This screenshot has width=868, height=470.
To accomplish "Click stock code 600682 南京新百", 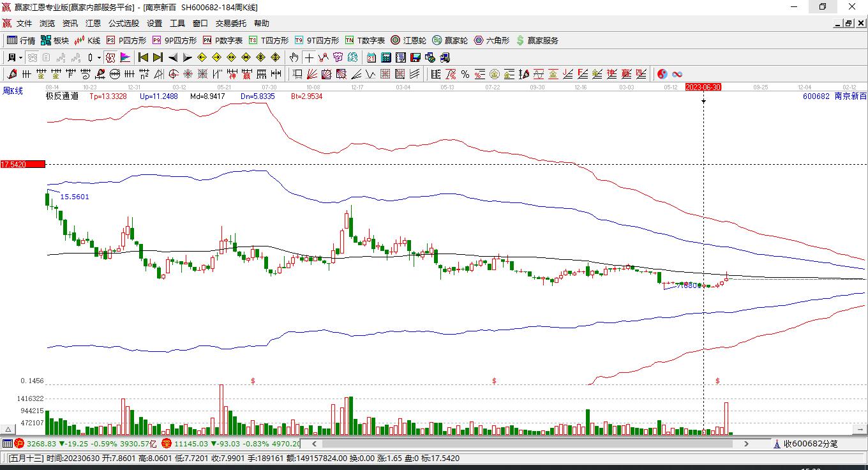I will (x=835, y=96).
